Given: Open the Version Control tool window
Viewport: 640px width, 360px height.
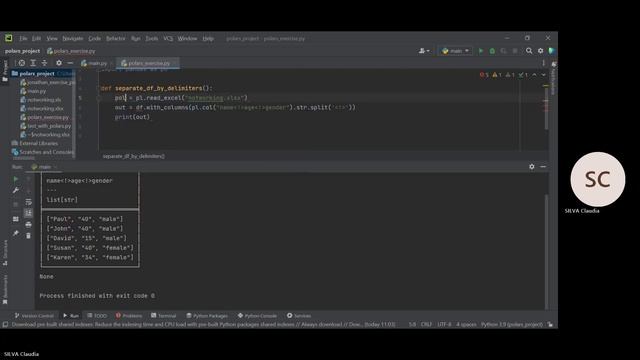Looking at the screenshot, I should [34, 316].
